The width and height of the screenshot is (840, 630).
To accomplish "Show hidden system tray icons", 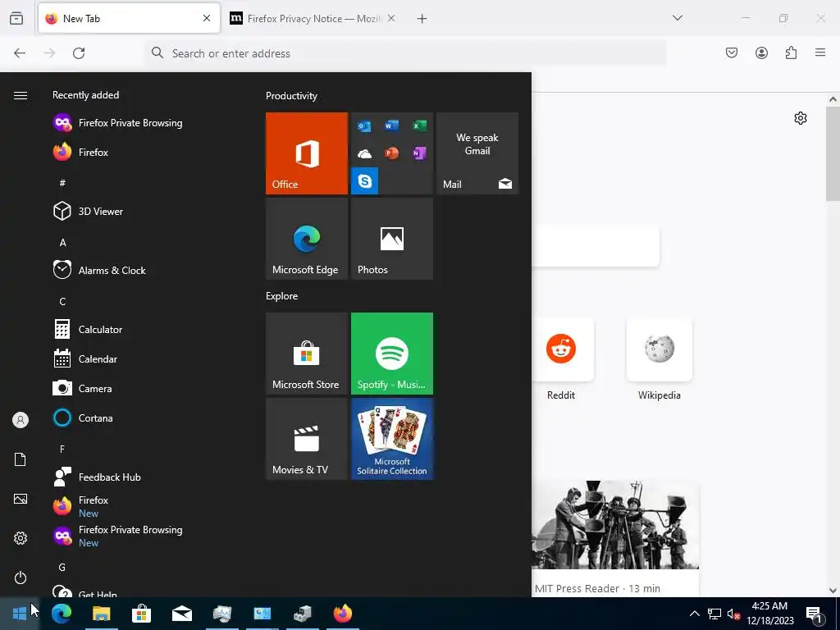I will (x=694, y=614).
